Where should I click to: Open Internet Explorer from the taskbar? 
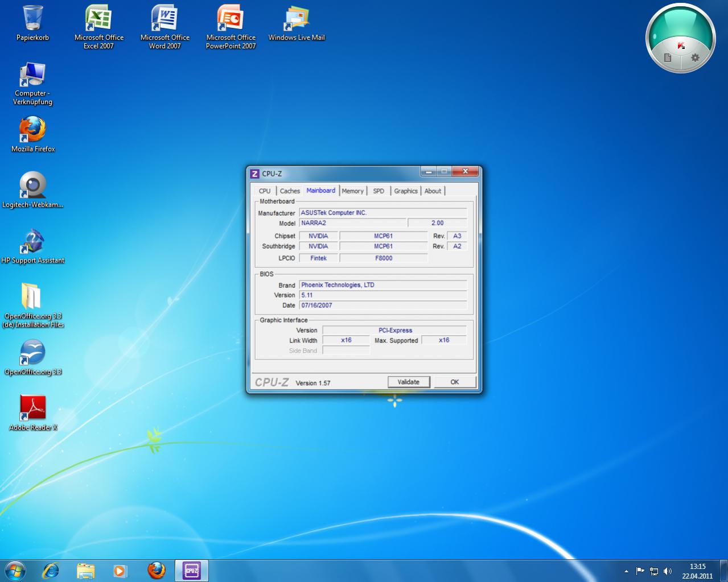pos(51,570)
